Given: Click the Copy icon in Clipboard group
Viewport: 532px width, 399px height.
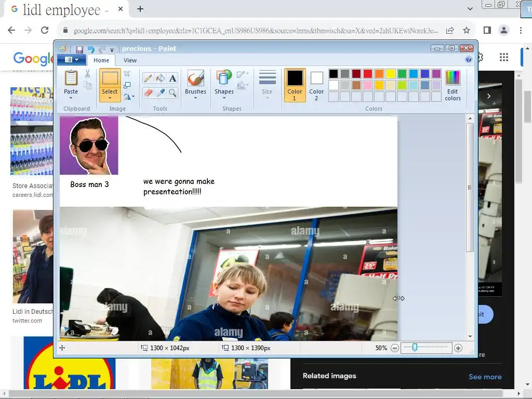Looking at the screenshot, I should tap(87, 85).
